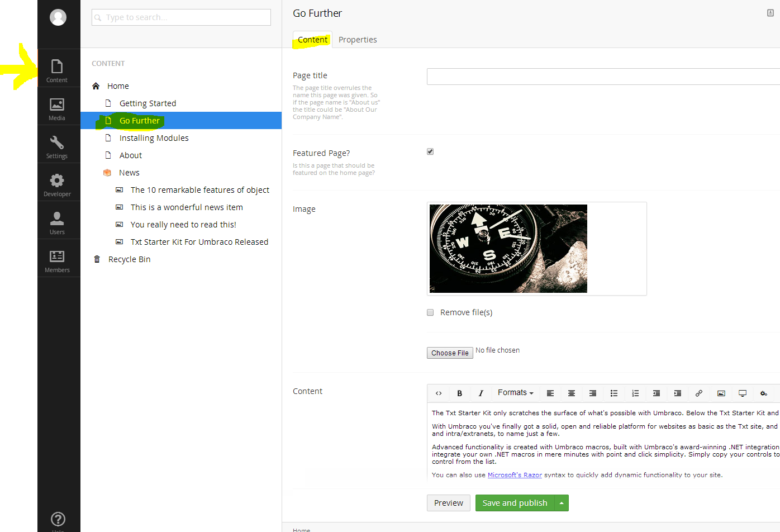Toggle the Featured Page checkbox
Viewport: 780px width, 532px height.
point(430,151)
